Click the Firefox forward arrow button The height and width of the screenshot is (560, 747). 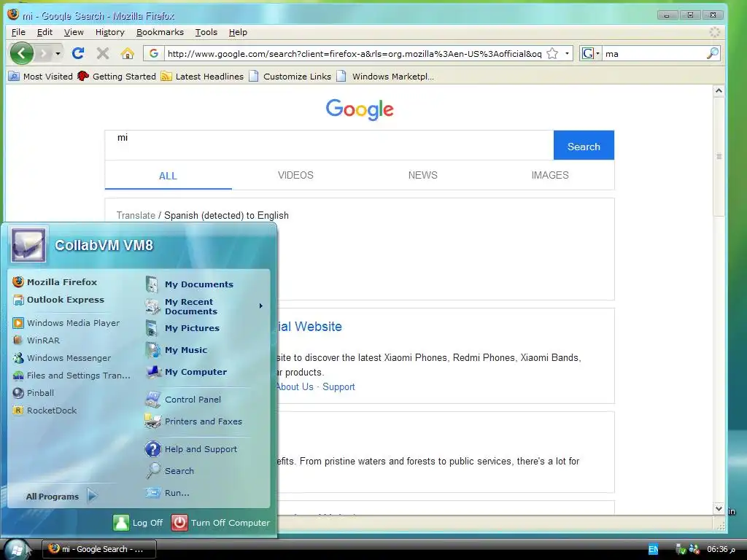[43, 53]
